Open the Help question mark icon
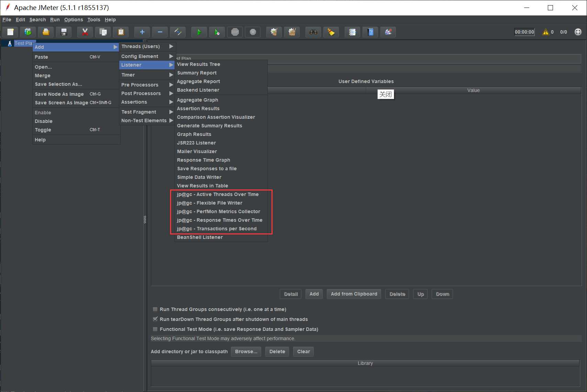The height and width of the screenshot is (392, 587). [x=370, y=32]
